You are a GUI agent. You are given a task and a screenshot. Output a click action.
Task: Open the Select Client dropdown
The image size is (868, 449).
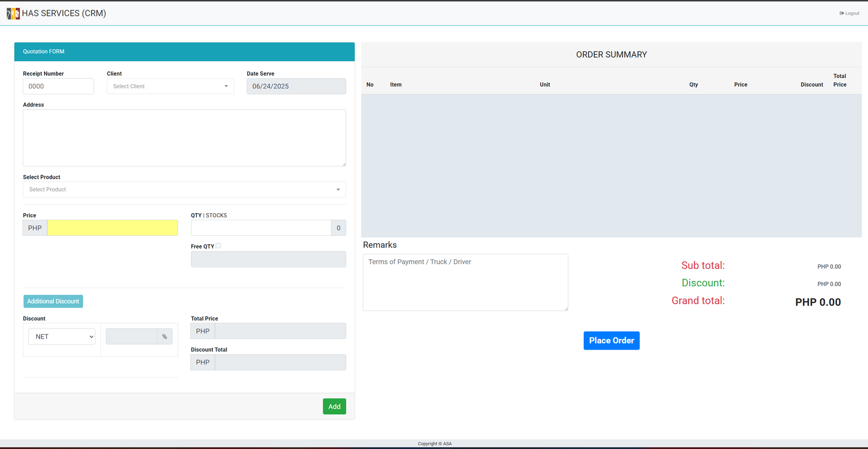coord(170,86)
